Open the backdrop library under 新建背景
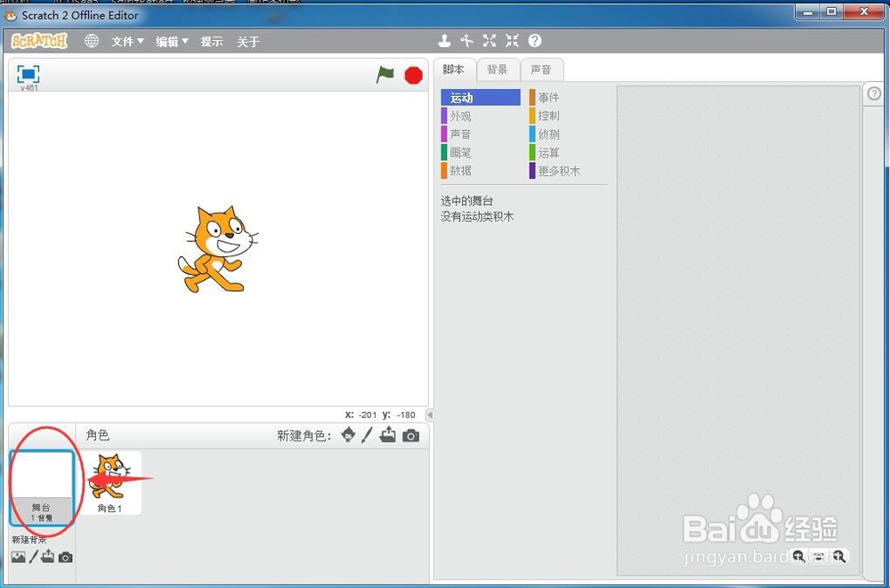The height and width of the screenshot is (588, 890). pos(18,557)
